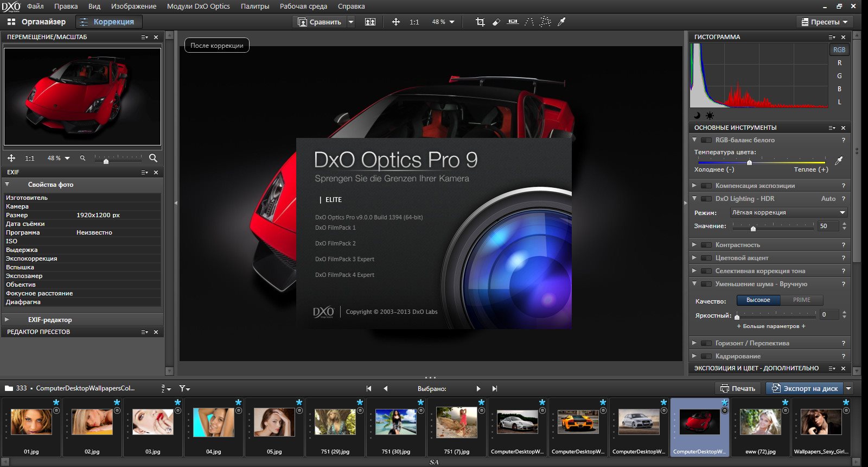Enable Компенсация экспозиции correction switch
This screenshot has height=467, width=868.
point(706,186)
